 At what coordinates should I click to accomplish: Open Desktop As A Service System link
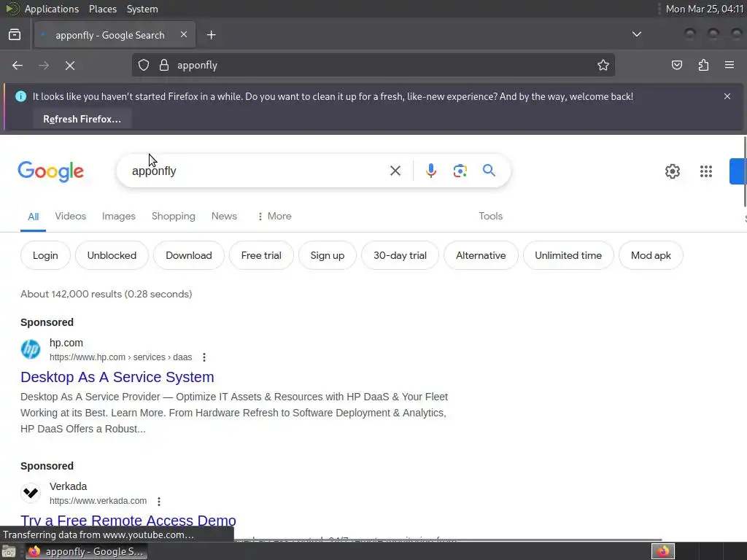click(x=117, y=377)
